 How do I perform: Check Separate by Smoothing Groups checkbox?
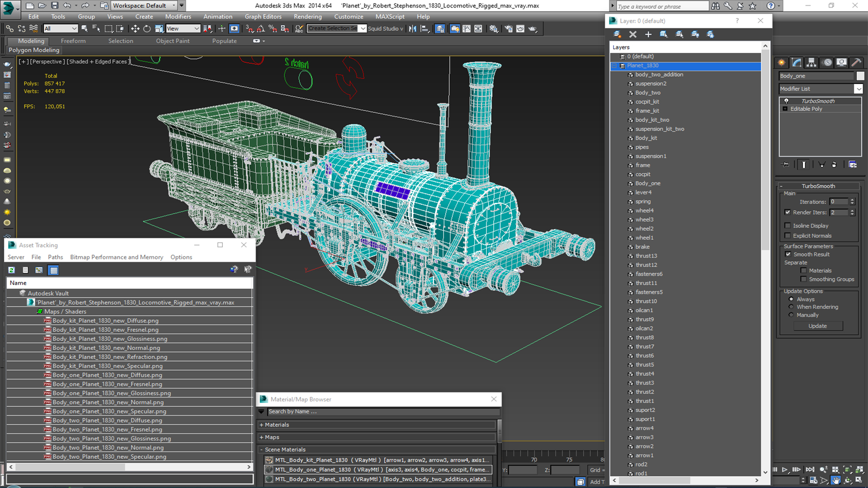pyautogui.click(x=803, y=279)
